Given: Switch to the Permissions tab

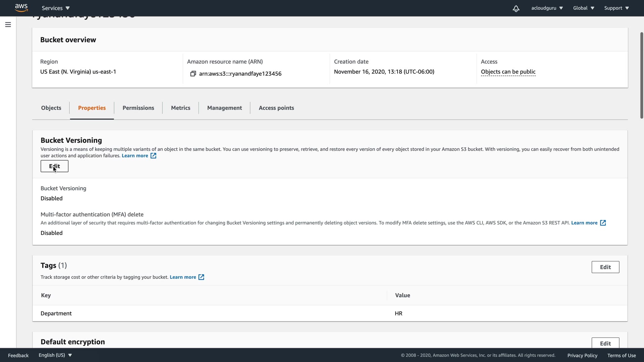Looking at the screenshot, I should click(138, 108).
